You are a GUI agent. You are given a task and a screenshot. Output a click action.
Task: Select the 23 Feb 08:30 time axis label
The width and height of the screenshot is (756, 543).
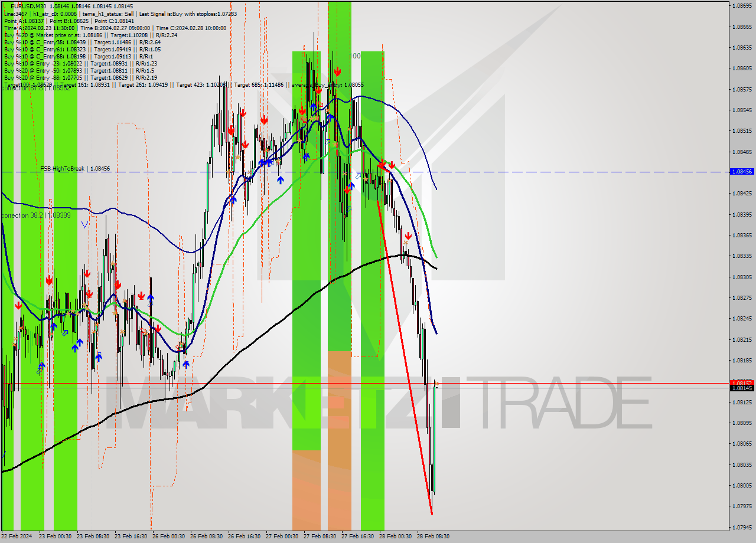click(93, 537)
